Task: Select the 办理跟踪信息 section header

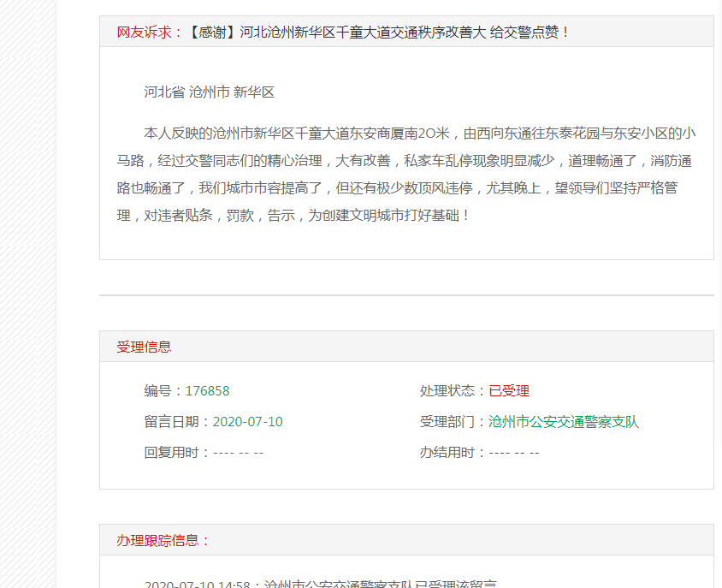Action: [x=163, y=540]
